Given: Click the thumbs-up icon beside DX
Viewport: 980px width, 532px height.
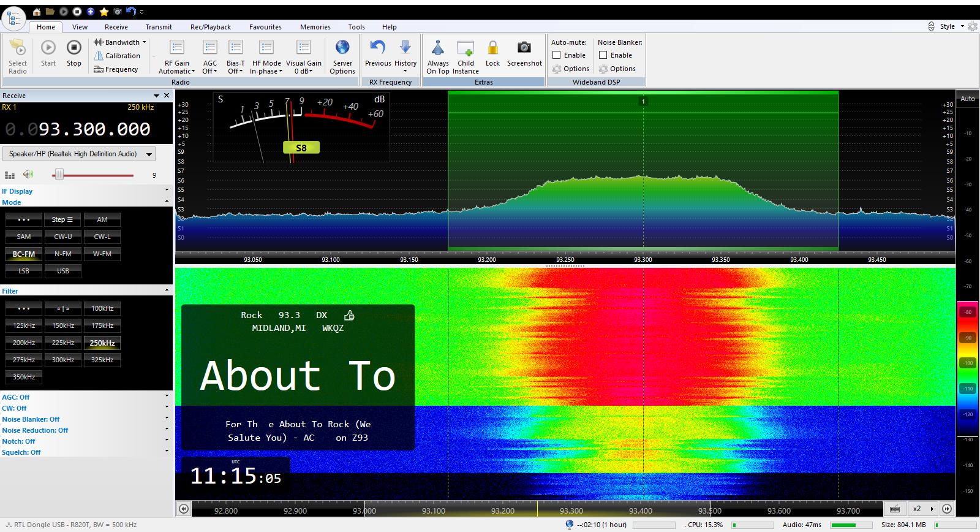Looking at the screenshot, I should [x=349, y=315].
